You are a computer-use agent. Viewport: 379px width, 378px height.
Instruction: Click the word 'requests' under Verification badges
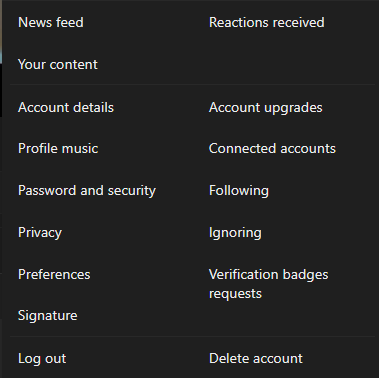click(x=235, y=294)
